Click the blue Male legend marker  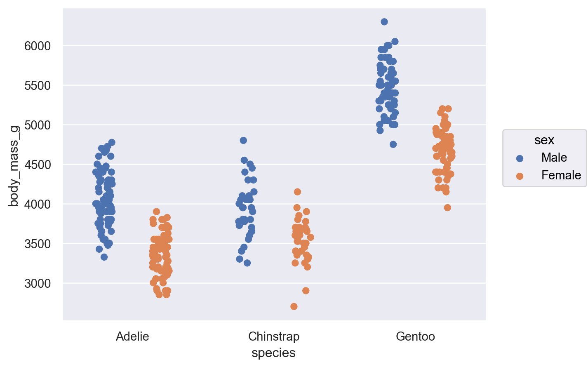pos(520,158)
